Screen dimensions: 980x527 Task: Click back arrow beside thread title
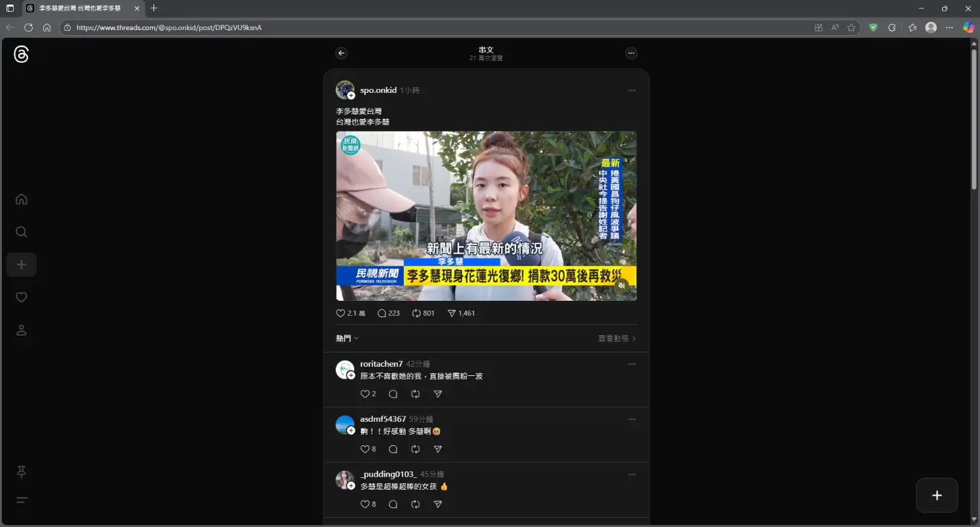pyautogui.click(x=341, y=54)
